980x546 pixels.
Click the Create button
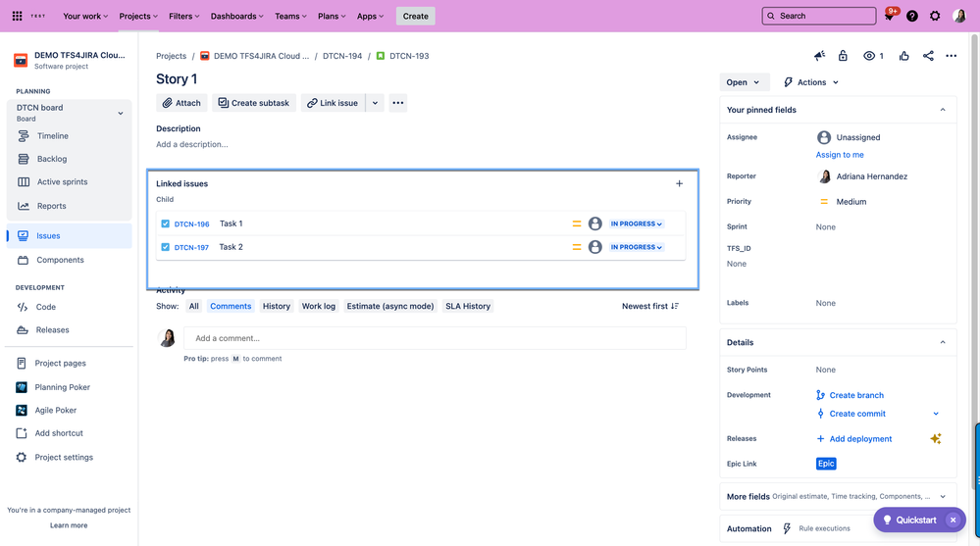(416, 17)
